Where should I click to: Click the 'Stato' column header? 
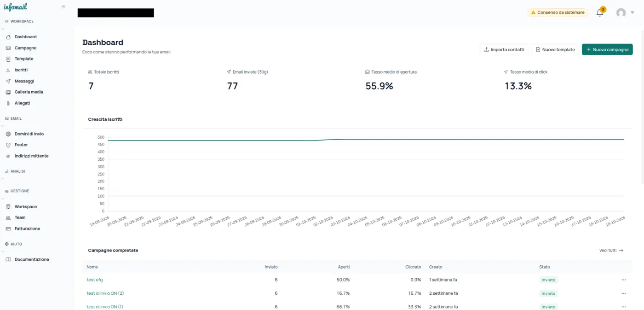545,267
